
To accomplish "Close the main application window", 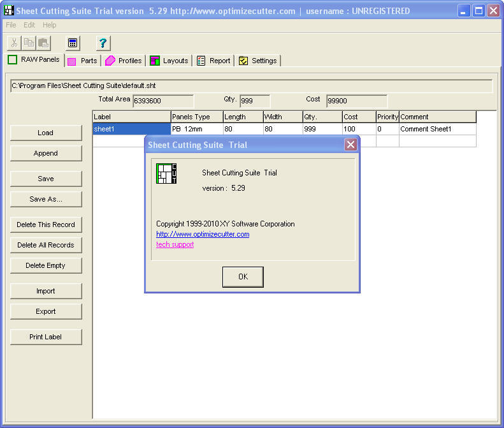I will (x=493, y=11).
